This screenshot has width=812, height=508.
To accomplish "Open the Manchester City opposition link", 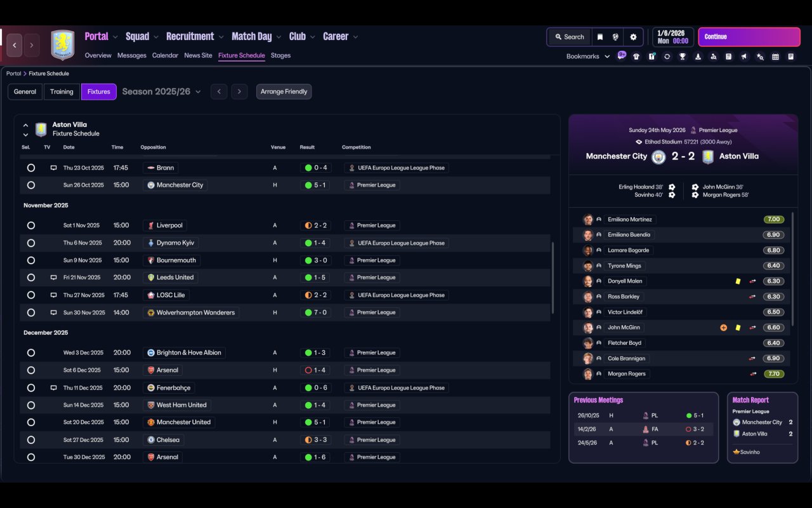I will pyautogui.click(x=175, y=185).
